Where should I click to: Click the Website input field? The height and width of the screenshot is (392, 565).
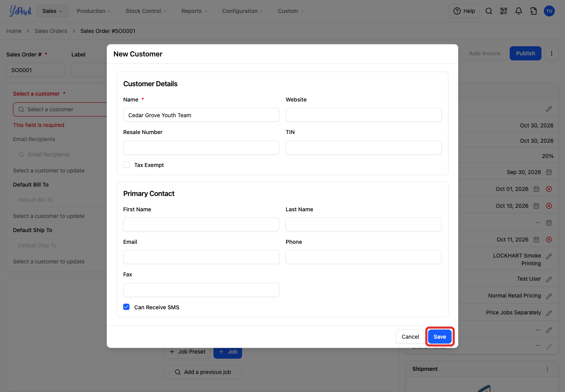[364, 115]
